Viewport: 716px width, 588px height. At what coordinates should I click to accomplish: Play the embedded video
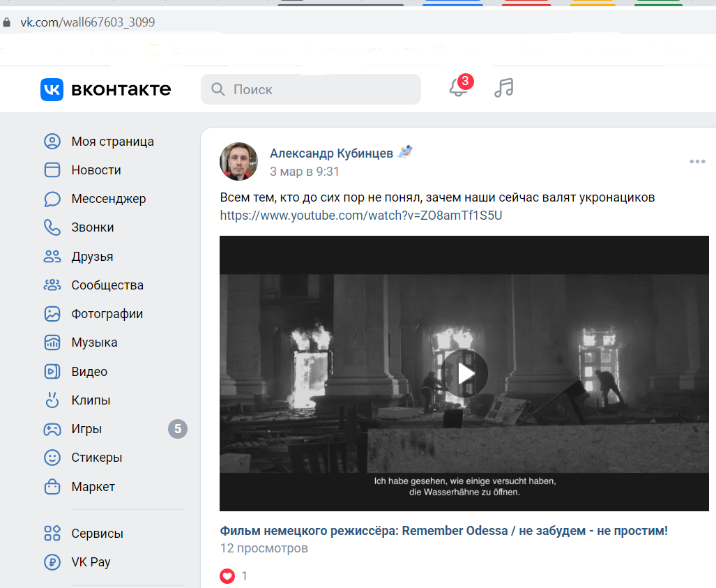(464, 373)
